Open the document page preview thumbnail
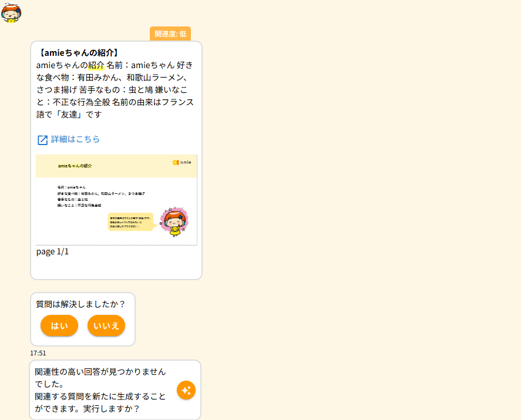This screenshot has width=521, height=420. click(116, 200)
